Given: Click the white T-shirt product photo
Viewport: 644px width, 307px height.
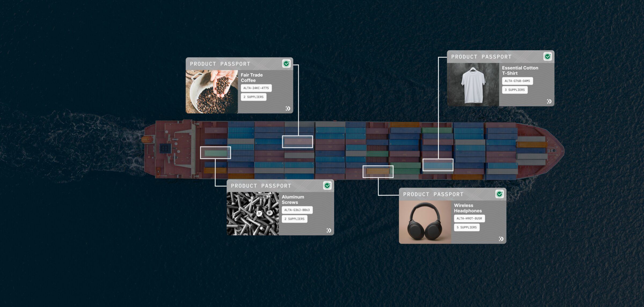Looking at the screenshot, I should click(473, 85).
